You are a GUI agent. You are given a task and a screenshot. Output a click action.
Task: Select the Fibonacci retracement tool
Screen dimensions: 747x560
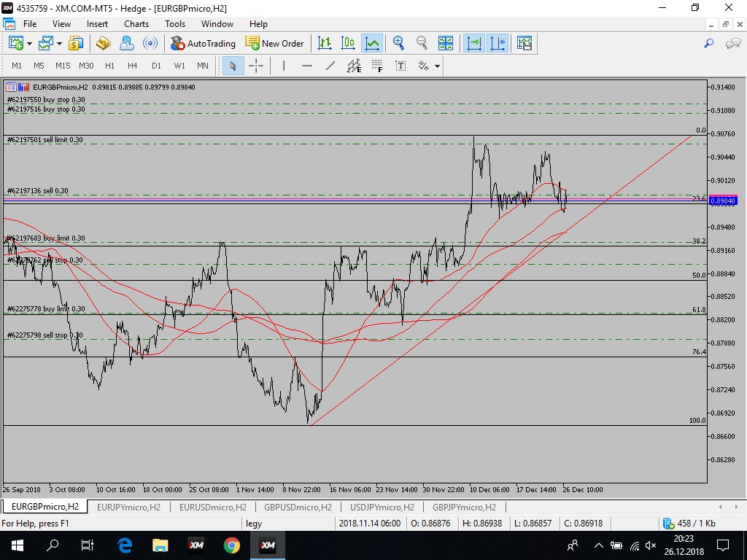pos(376,66)
